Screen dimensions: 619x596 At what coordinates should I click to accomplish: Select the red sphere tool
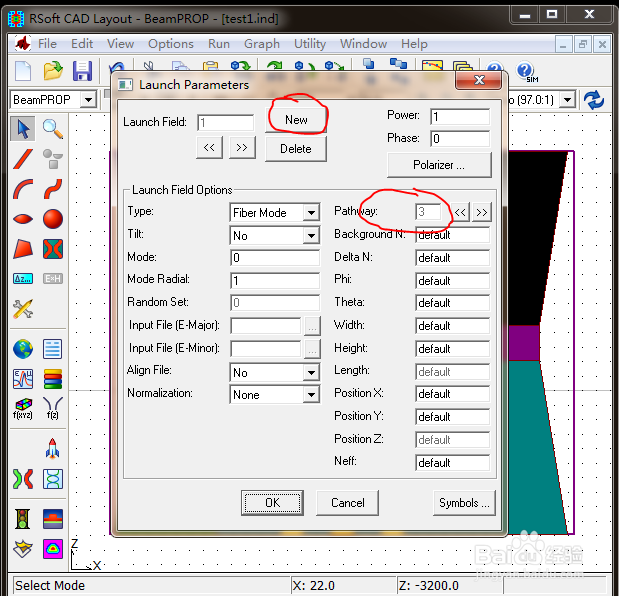(53, 219)
